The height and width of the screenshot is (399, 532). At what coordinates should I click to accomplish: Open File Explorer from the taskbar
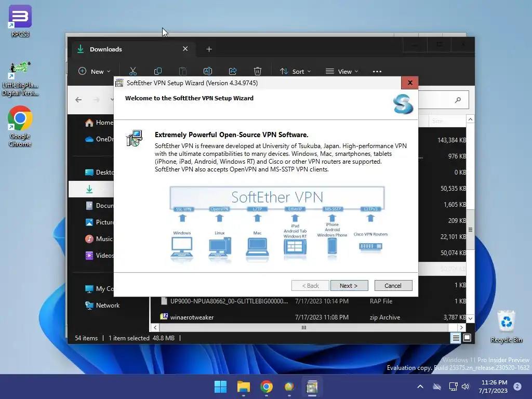[243, 387]
